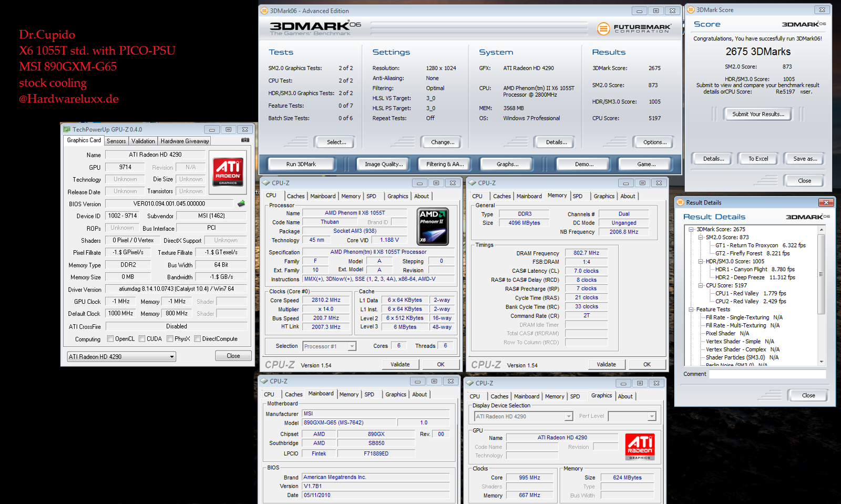Open the Hardware Giveaway tab
841x504 pixels.
coord(184,141)
